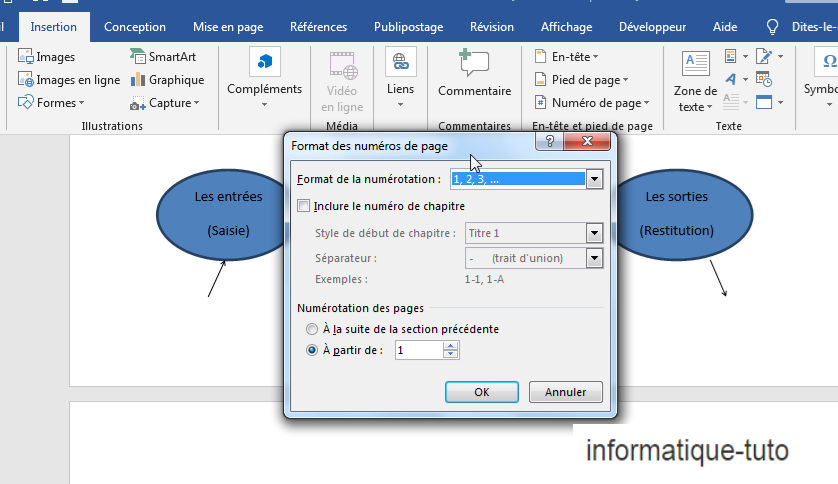
Task: Click the À partir de number field
Action: tap(418, 350)
